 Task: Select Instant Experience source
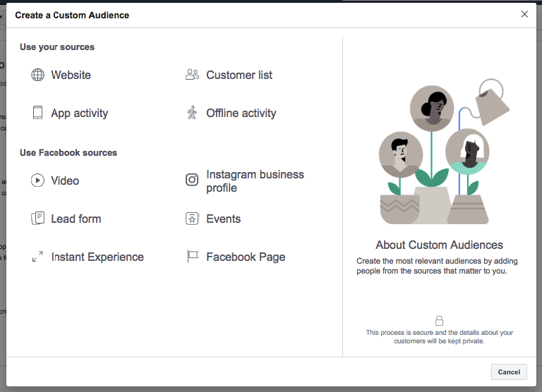click(97, 257)
